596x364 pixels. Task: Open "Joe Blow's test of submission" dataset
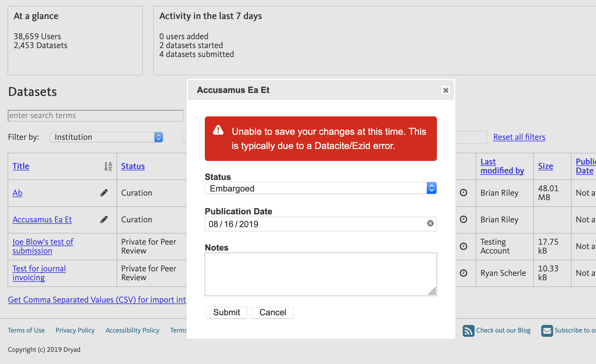click(x=43, y=246)
